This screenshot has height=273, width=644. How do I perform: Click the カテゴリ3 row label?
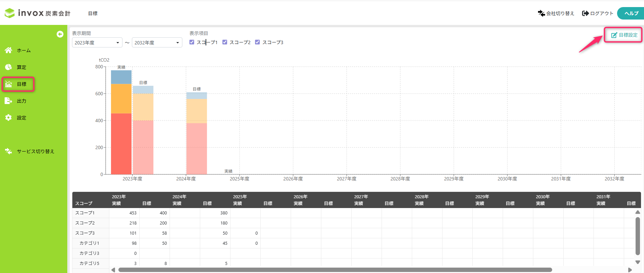point(89,253)
